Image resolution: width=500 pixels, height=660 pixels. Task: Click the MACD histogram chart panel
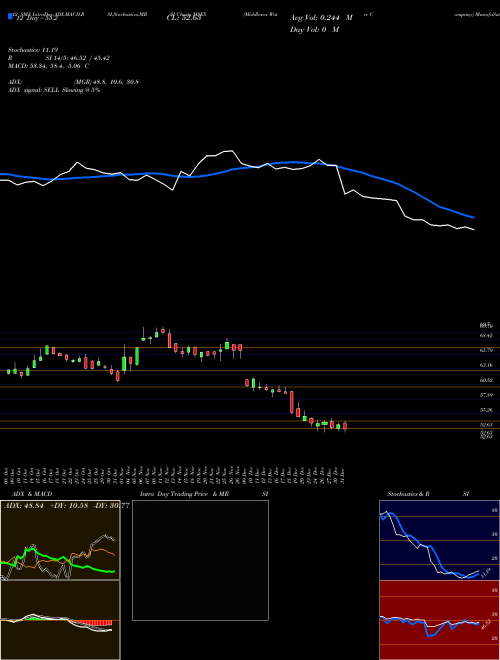click(x=60, y=620)
